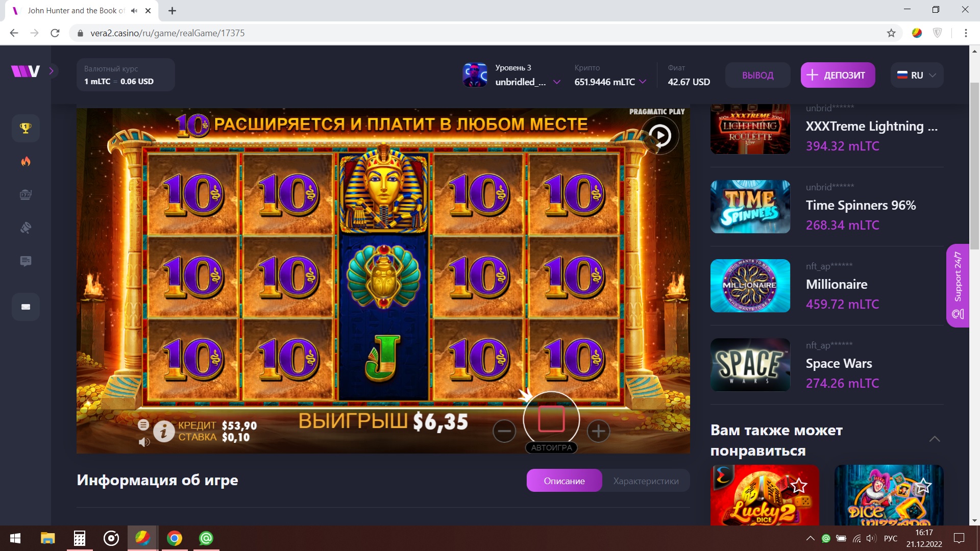This screenshot has width=980, height=551.
Task: Switch to the Характеристики tab
Action: tap(646, 481)
